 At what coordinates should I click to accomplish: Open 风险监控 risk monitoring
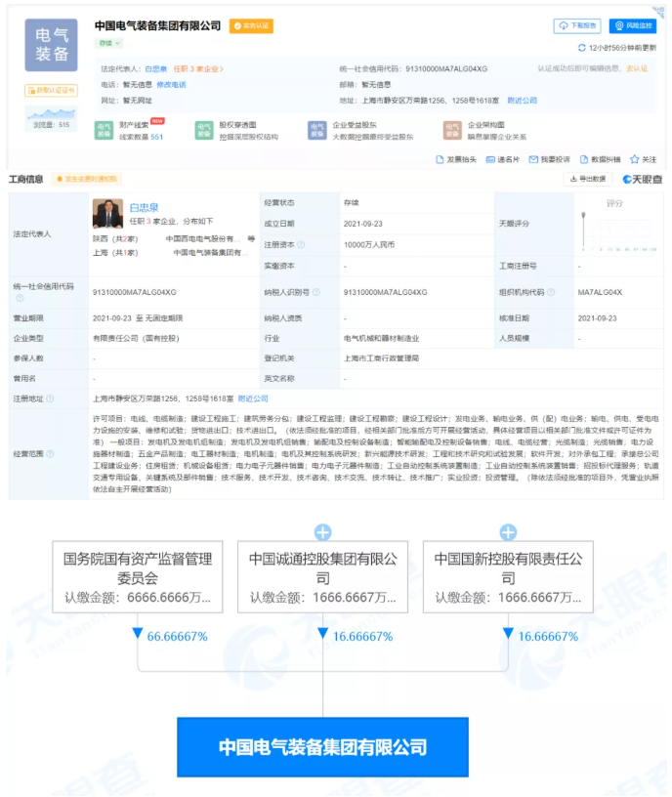coord(632,26)
